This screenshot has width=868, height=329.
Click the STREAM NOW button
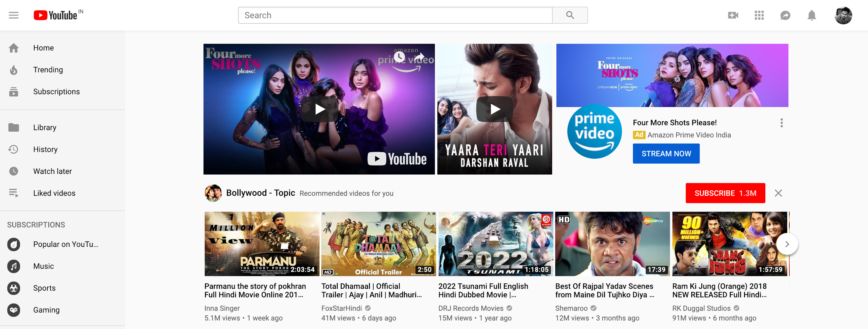coord(666,154)
